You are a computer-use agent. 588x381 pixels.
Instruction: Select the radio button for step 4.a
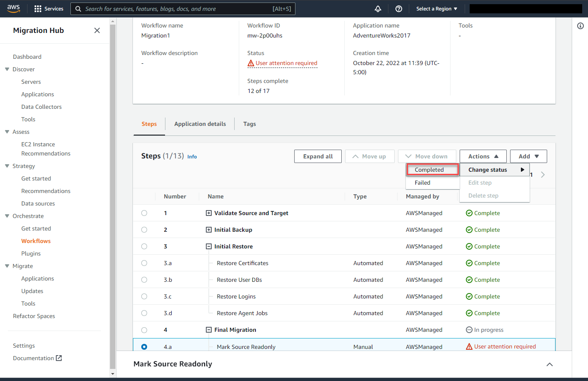click(144, 346)
